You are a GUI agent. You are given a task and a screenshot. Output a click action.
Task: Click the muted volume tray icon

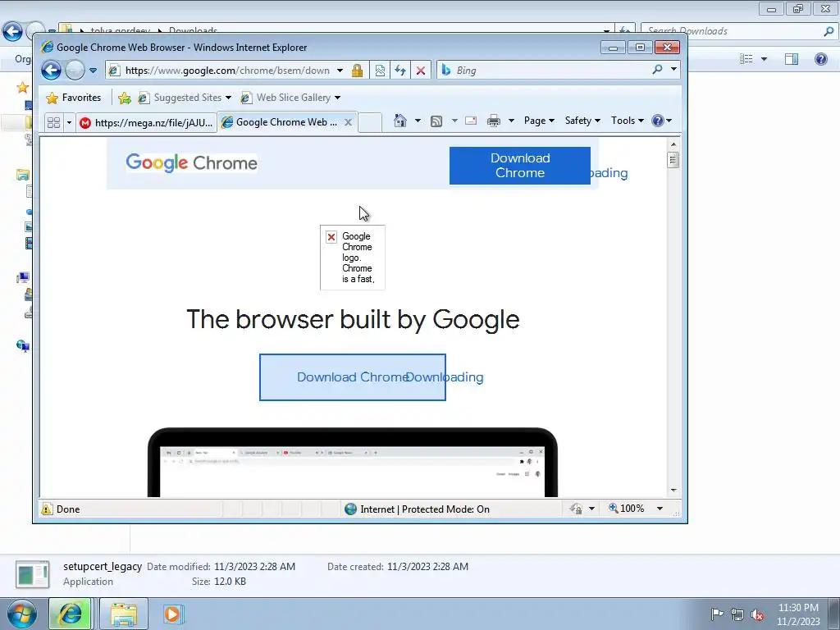click(757, 614)
